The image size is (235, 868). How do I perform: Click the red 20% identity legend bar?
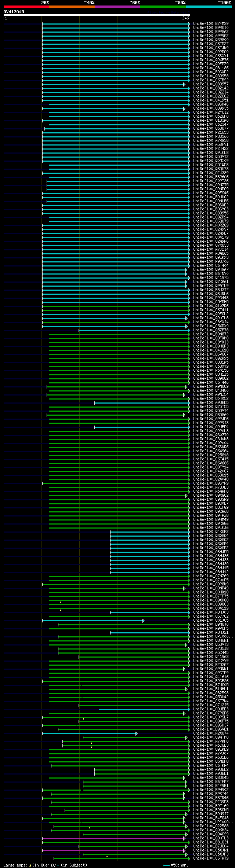[x=26, y=7]
